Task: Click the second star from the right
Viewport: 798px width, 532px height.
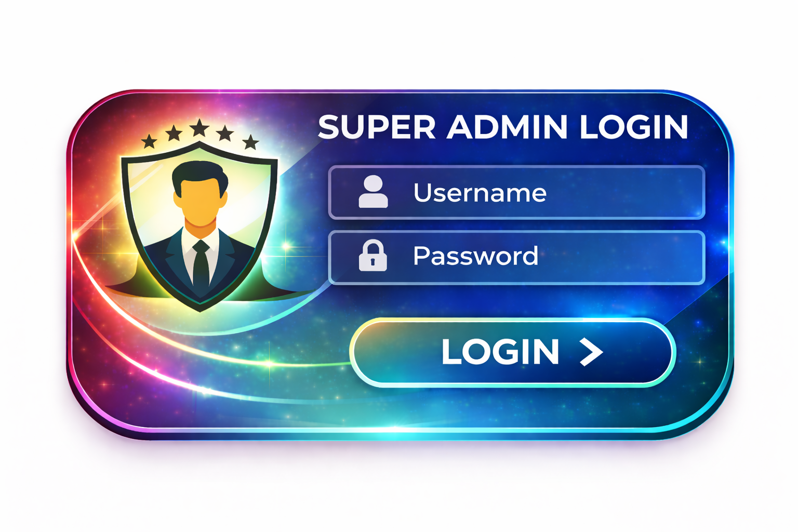Action: coord(225,133)
